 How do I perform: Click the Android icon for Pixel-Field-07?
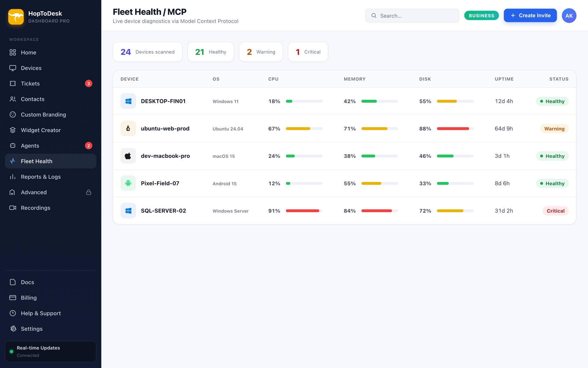click(128, 183)
